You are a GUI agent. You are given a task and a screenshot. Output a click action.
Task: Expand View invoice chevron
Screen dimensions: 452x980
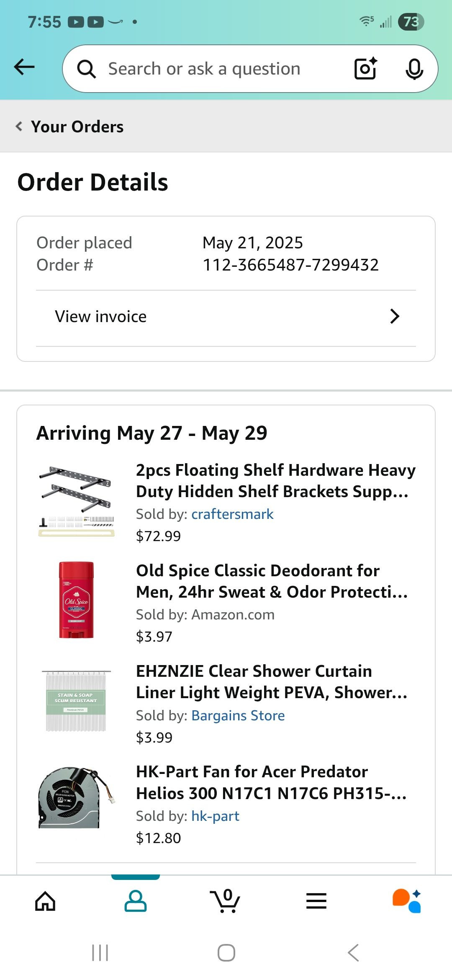click(394, 317)
